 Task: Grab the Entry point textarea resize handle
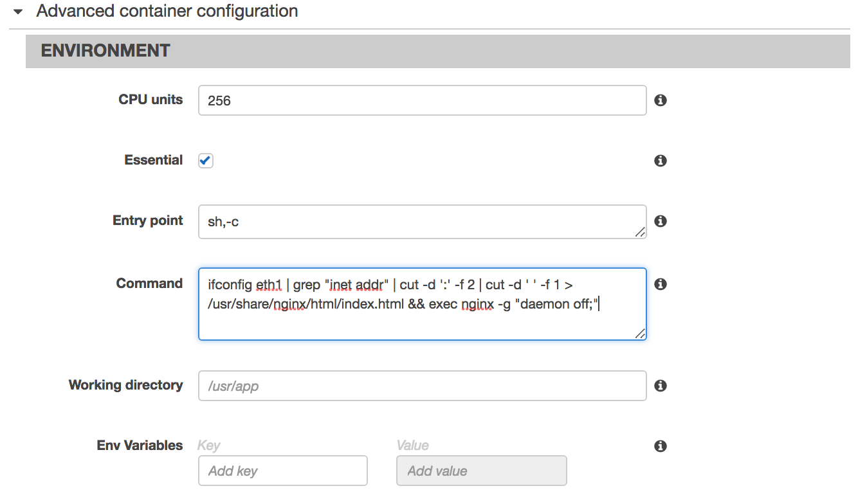click(x=640, y=232)
